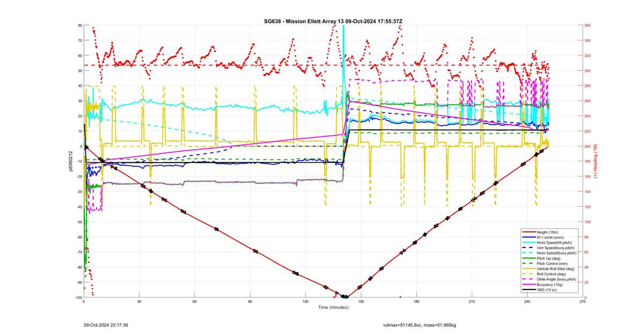Select legend entry 'Vert Speed(buoy,pitch)'

point(556,248)
